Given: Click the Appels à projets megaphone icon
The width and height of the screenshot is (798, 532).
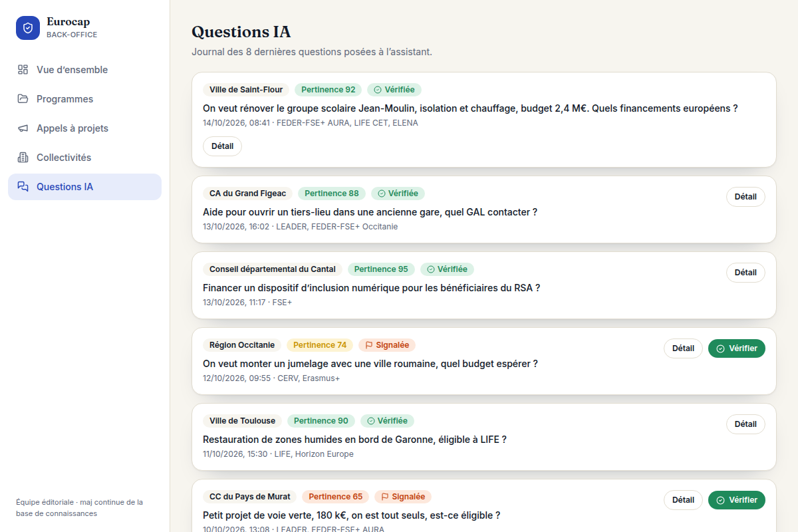Looking at the screenshot, I should [x=23, y=128].
